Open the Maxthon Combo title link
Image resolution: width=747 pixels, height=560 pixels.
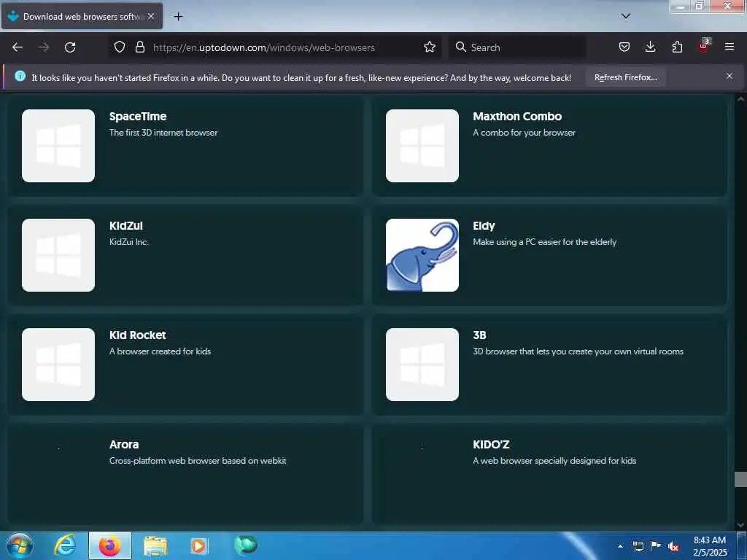click(517, 116)
